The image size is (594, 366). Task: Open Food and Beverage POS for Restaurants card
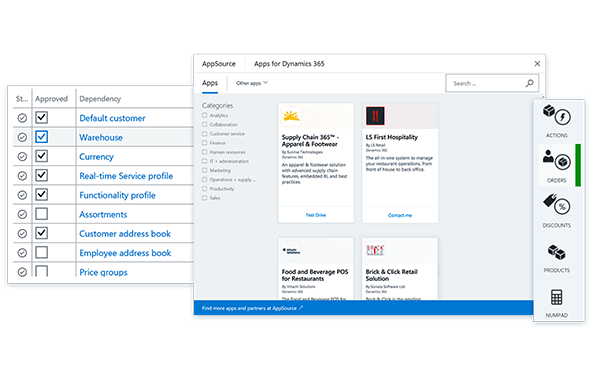pyautogui.click(x=316, y=269)
